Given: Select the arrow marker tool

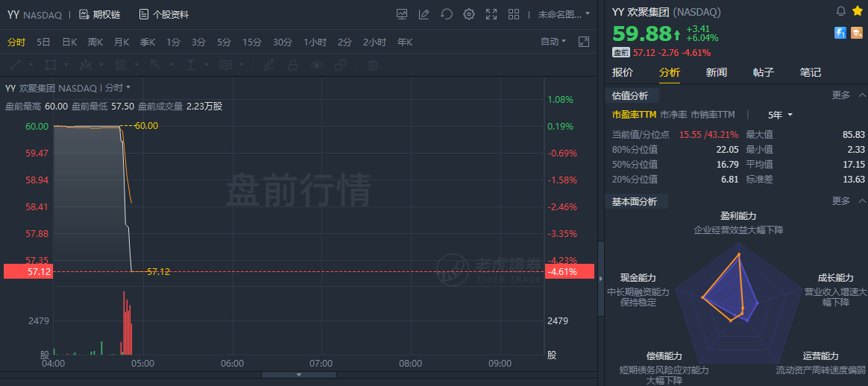Looking at the screenshot, I should 156,65.
